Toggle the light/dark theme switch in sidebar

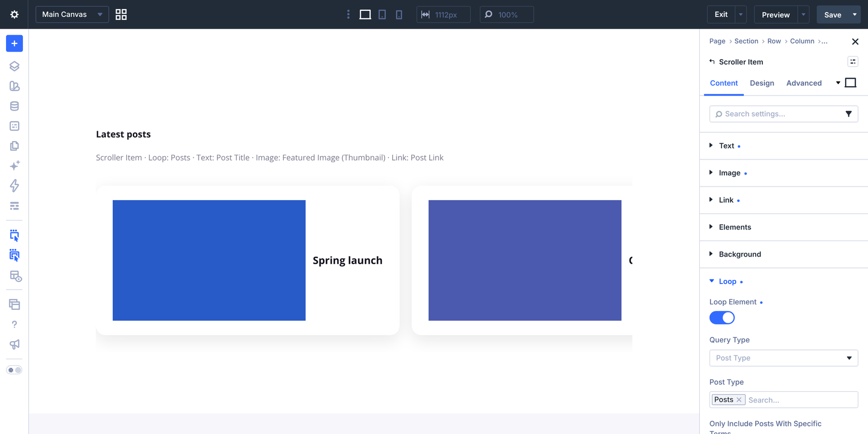tap(14, 370)
